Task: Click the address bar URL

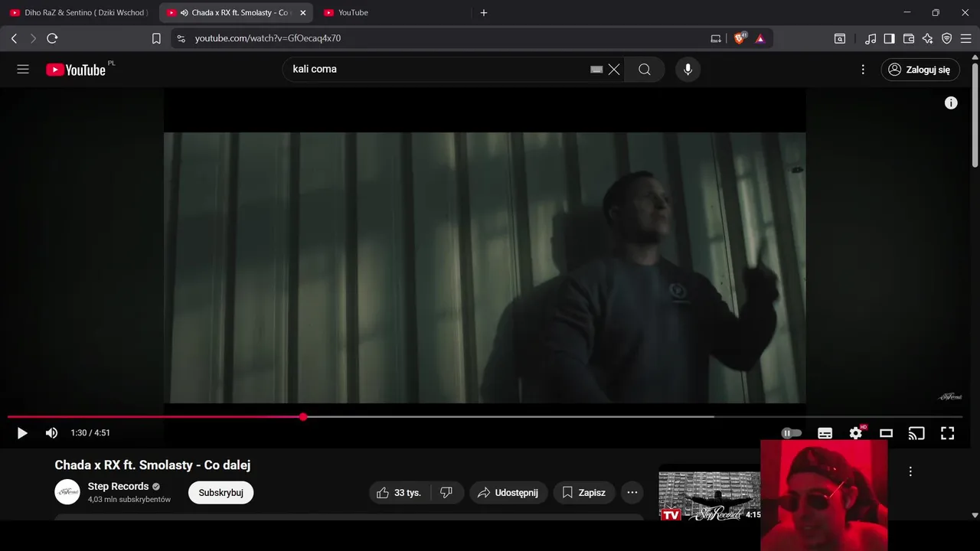Action: (x=268, y=38)
